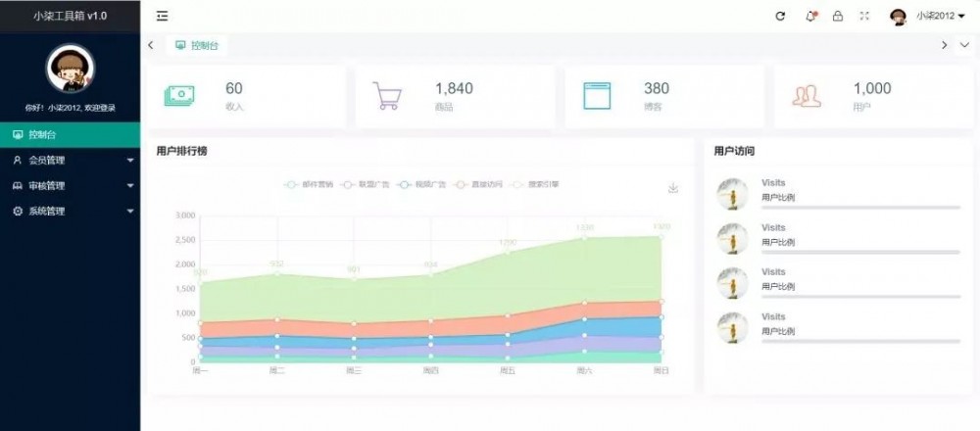This screenshot has width=980, height=431.
Task: Download the chart as an image
Action: pos(673,188)
